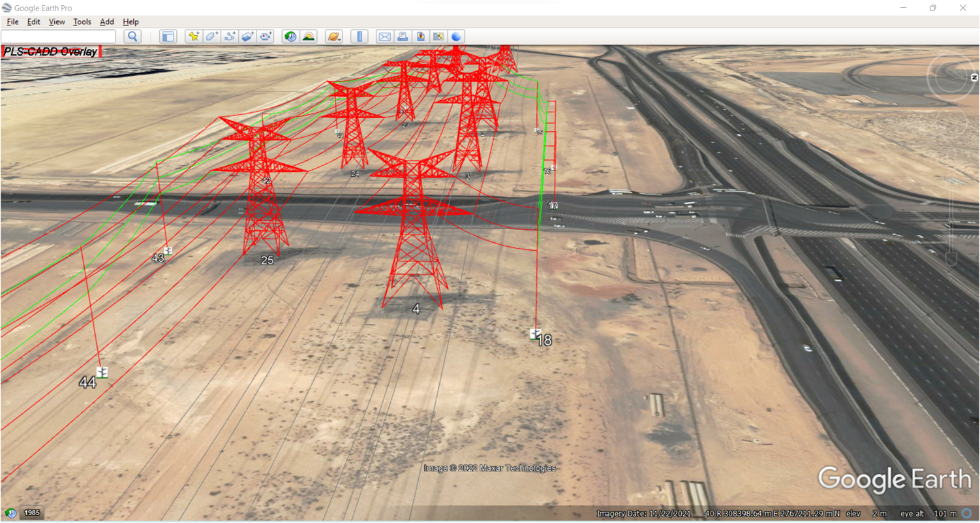The height and width of the screenshot is (523, 980).
Task: Open the File menu
Action: click(x=12, y=22)
